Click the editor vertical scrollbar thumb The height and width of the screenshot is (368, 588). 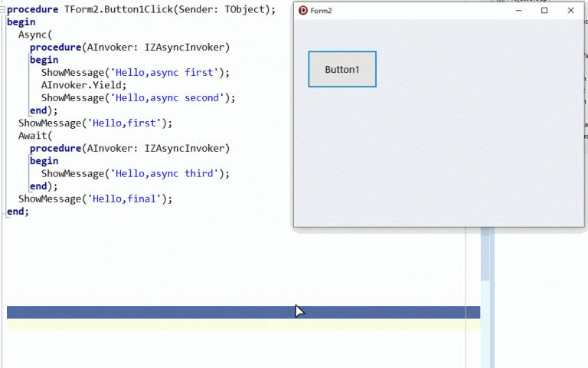485,254
